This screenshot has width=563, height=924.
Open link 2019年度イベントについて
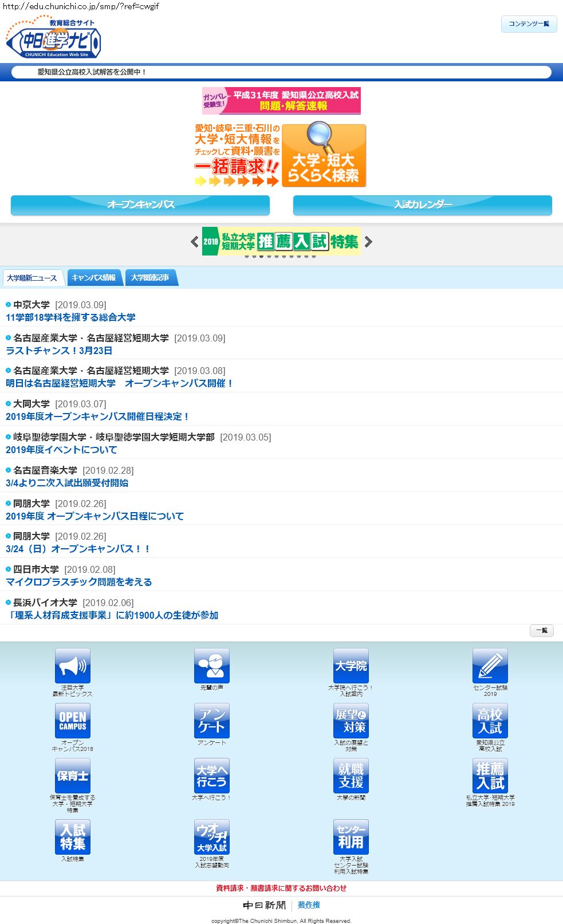(61, 450)
